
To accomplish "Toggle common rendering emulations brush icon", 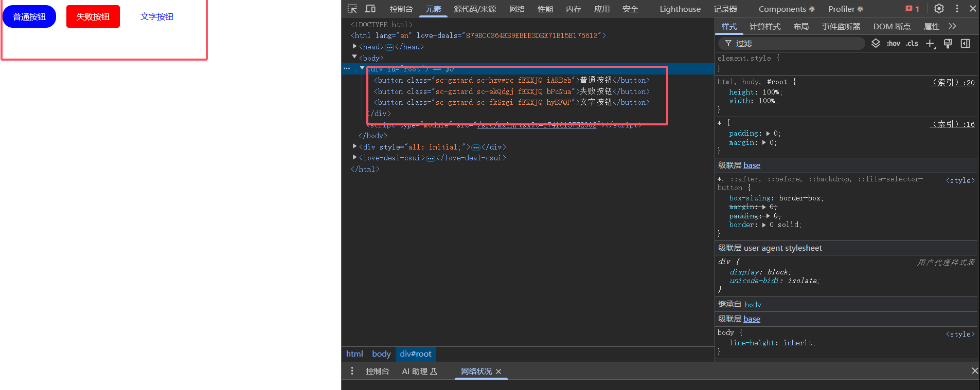I will tap(948, 44).
